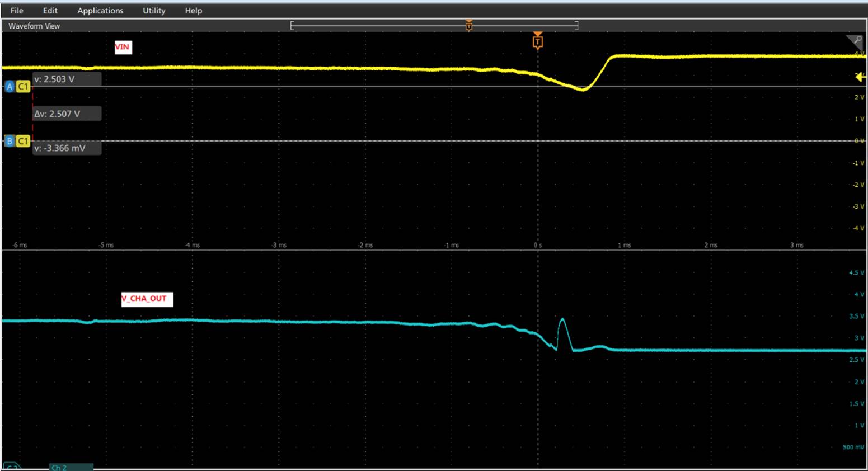The width and height of the screenshot is (868, 471).
Task: Select the orange trigger position T marker
Action: [537, 41]
